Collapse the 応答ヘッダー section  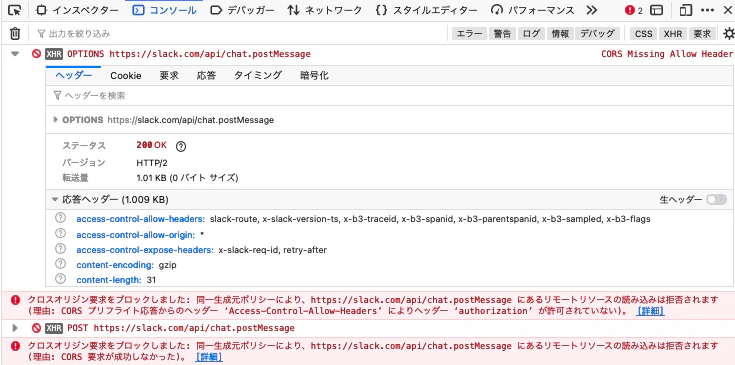click(55, 200)
